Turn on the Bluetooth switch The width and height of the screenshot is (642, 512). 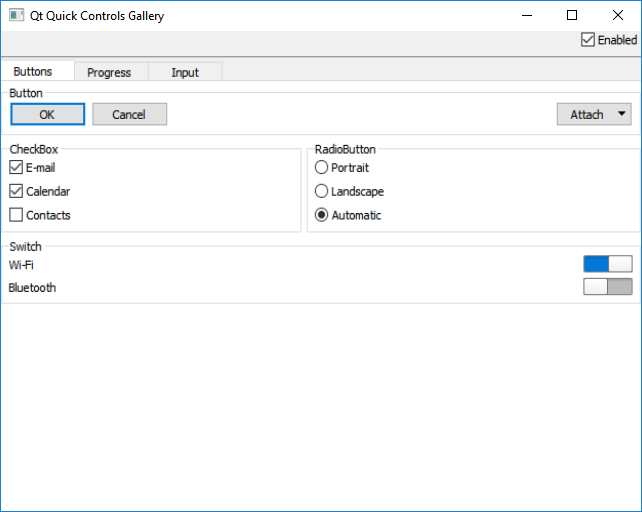(x=608, y=287)
